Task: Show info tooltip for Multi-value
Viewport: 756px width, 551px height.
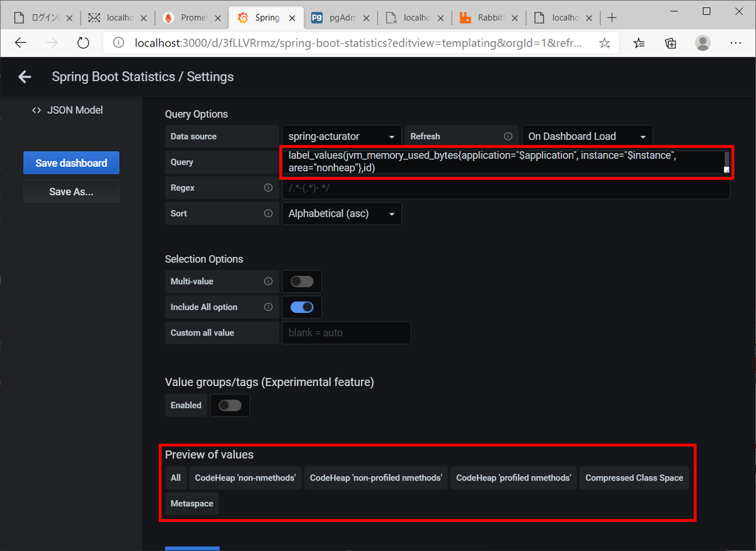Action: point(268,281)
